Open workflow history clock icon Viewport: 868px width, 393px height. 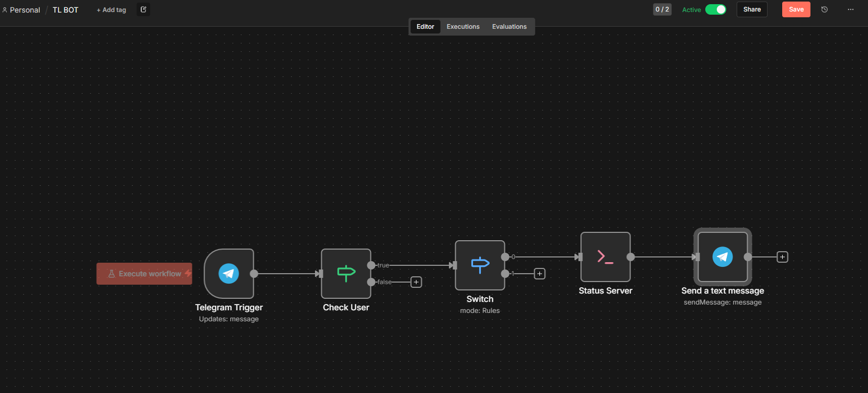pos(825,9)
